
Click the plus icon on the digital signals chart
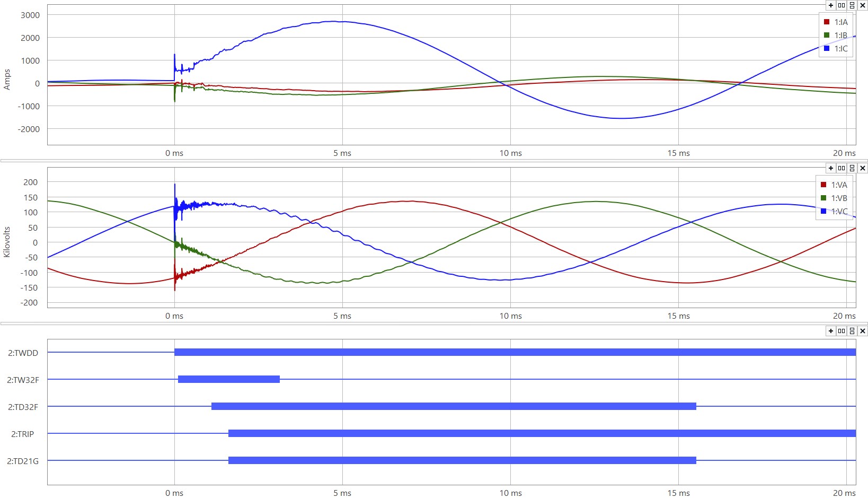coord(831,331)
